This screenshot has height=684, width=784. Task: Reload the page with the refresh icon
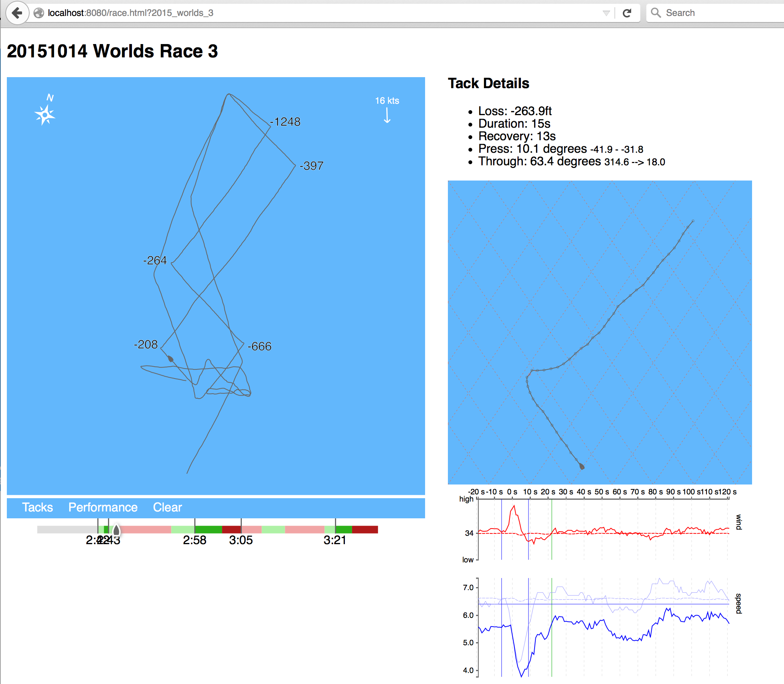point(627,13)
